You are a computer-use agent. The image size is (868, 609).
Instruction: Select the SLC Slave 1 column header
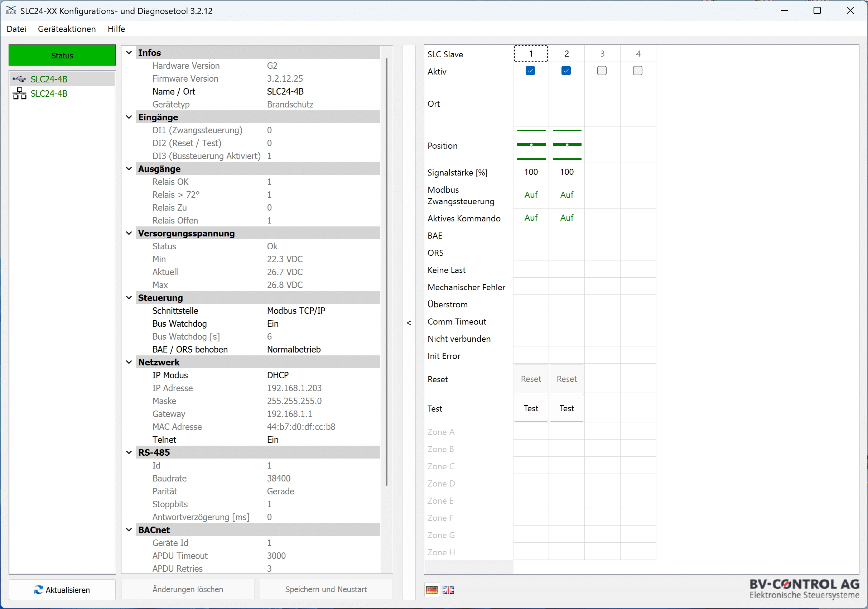pyautogui.click(x=531, y=53)
